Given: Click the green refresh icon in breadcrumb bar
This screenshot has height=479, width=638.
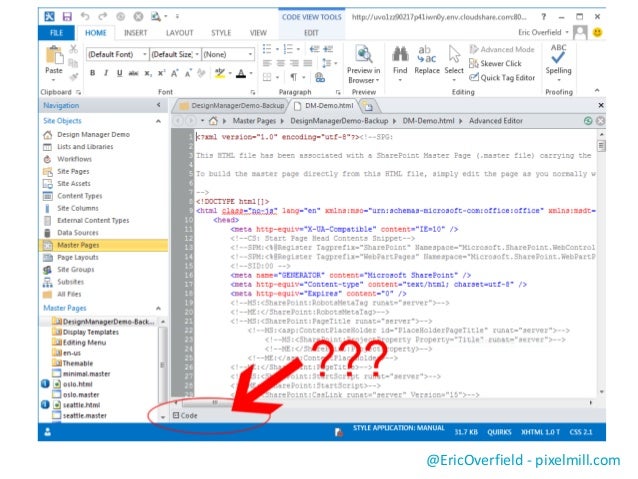Looking at the screenshot, I should pyautogui.click(x=588, y=121).
